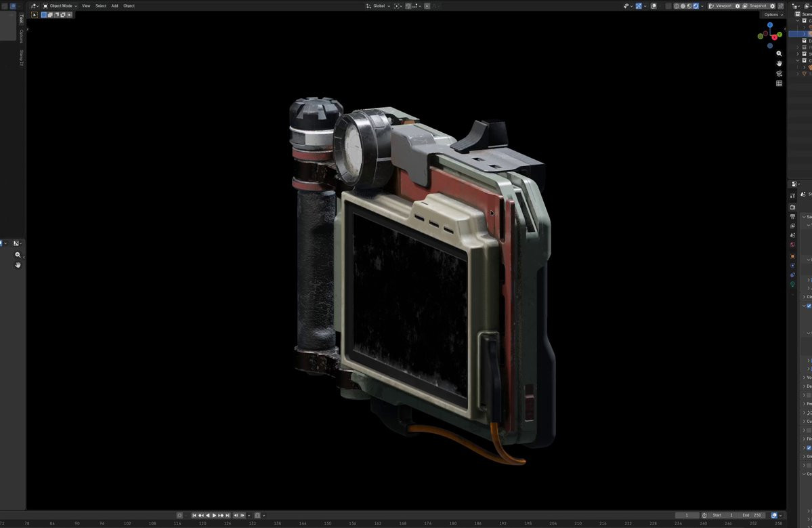Open Snapshot settings gear
The image size is (812, 528).
coord(772,5)
